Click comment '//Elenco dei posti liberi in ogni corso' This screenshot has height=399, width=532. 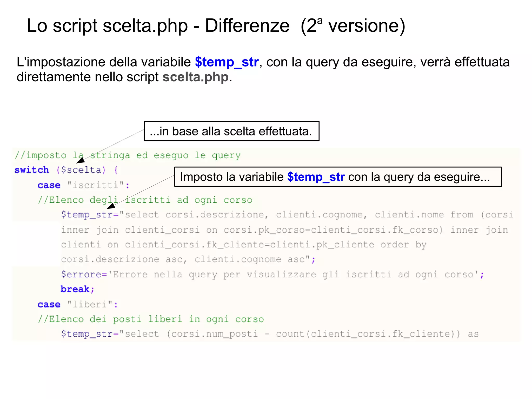point(151,319)
